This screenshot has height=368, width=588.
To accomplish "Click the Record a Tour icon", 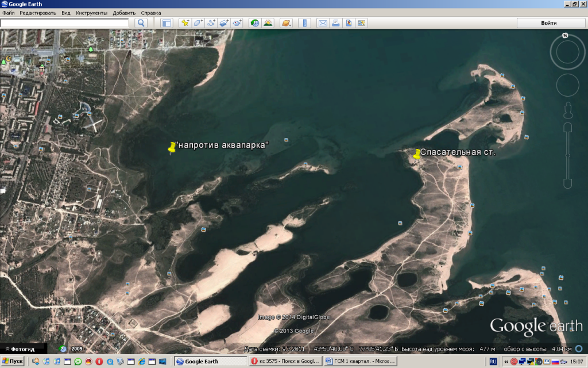I will click(x=237, y=23).
